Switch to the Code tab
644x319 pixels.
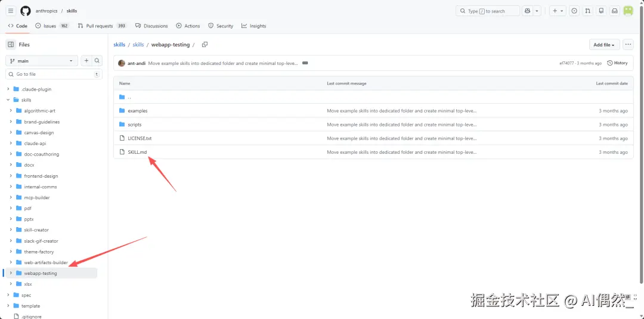18,26
